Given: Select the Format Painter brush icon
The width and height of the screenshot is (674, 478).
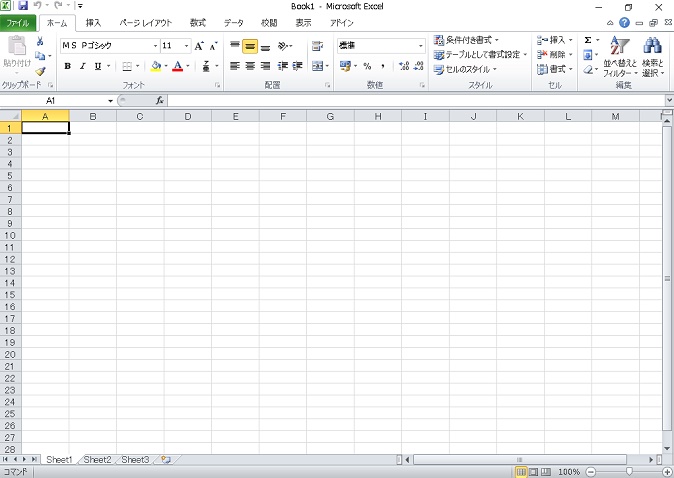Looking at the screenshot, I should click(x=40, y=72).
